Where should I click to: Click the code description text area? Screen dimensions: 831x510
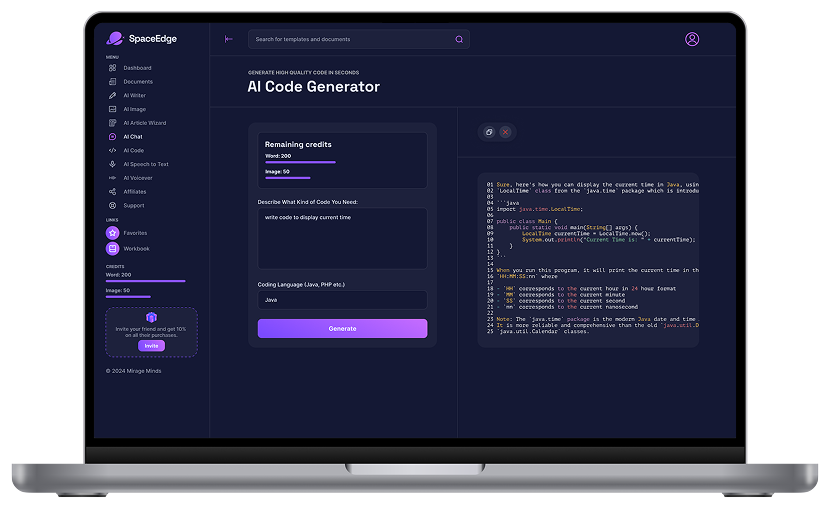(x=342, y=239)
